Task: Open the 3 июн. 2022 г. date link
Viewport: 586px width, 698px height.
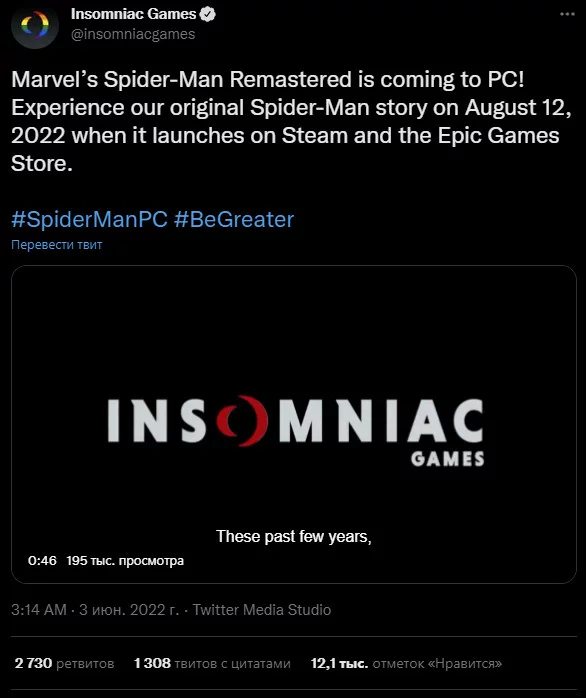Action: 129,609
